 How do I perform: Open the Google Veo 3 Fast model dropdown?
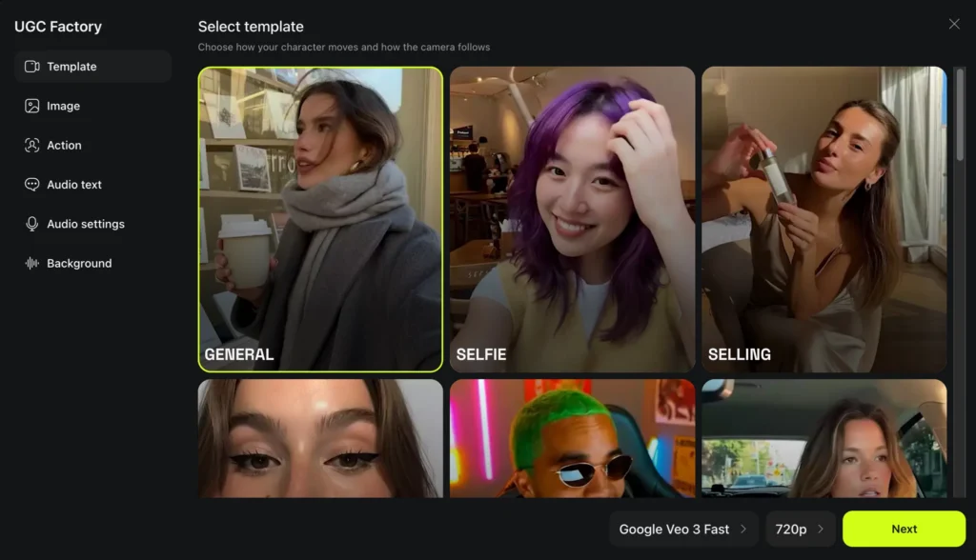tap(683, 530)
